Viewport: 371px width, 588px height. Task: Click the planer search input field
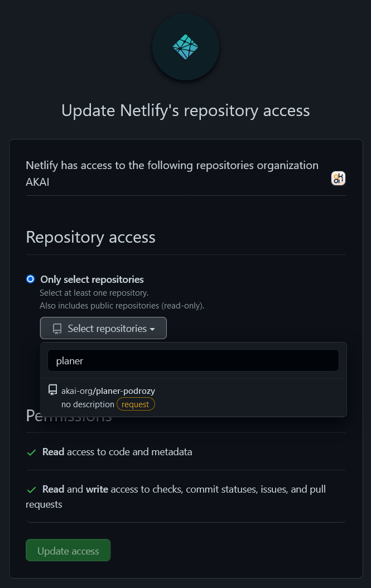[193, 360]
